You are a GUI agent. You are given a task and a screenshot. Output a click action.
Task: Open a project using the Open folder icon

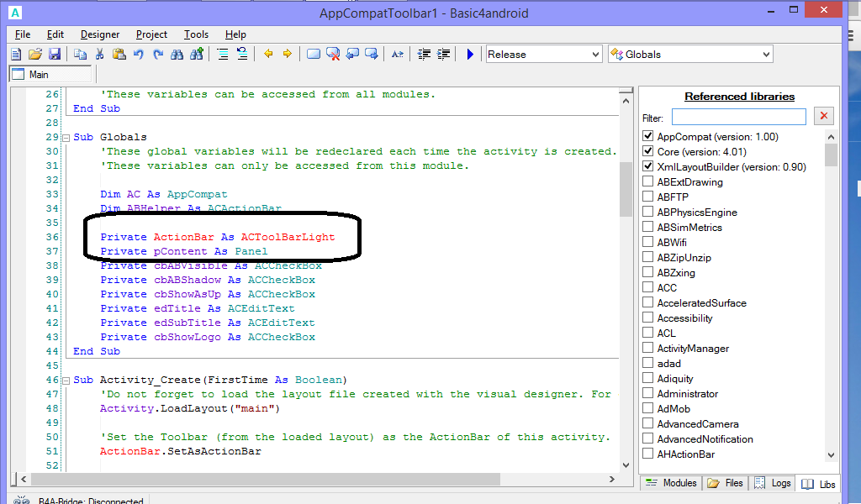pyautogui.click(x=34, y=53)
